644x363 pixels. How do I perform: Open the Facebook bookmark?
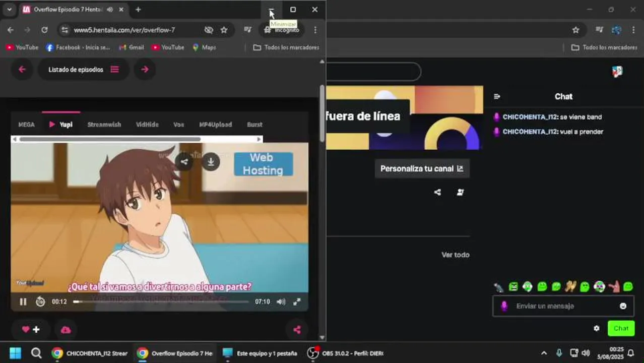(78, 47)
